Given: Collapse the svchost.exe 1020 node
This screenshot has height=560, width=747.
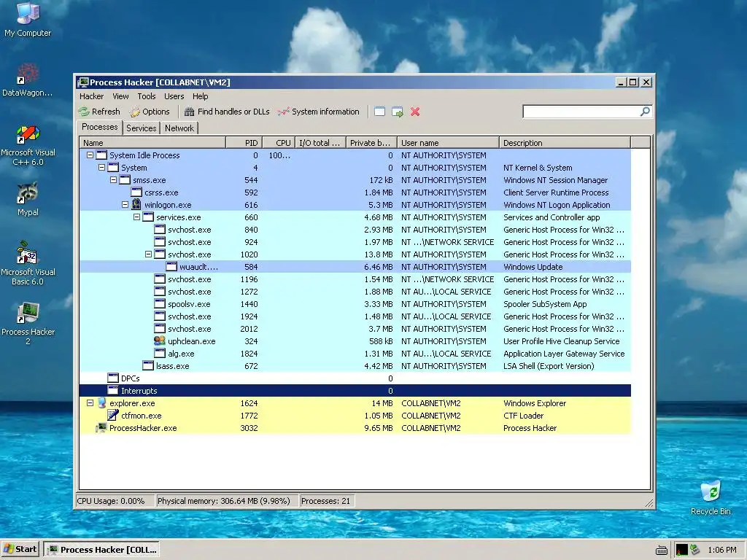Looking at the screenshot, I should [x=148, y=254].
